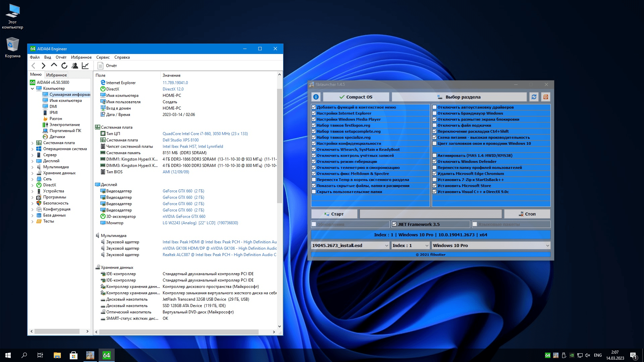Click the up-level arrow in AIDA64 toolbar

[x=54, y=66]
